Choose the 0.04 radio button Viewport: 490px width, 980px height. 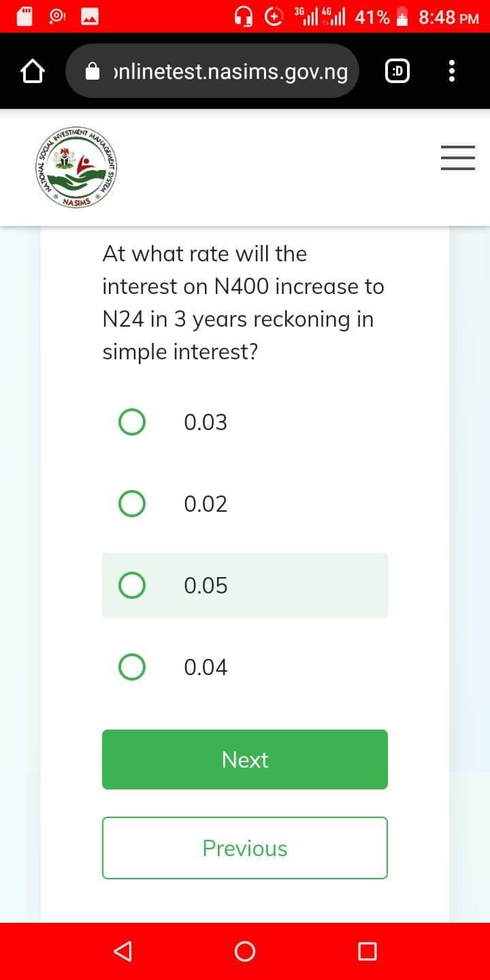132,667
